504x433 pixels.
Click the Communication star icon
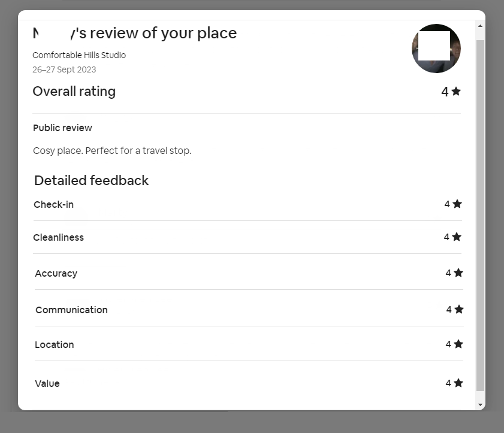(459, 310)
